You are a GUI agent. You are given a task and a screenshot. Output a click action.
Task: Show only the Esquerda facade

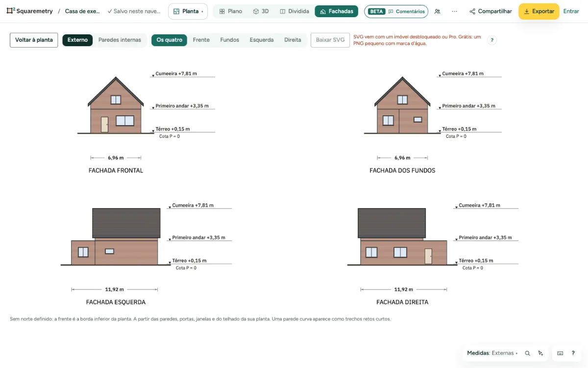tap(262, 40)
